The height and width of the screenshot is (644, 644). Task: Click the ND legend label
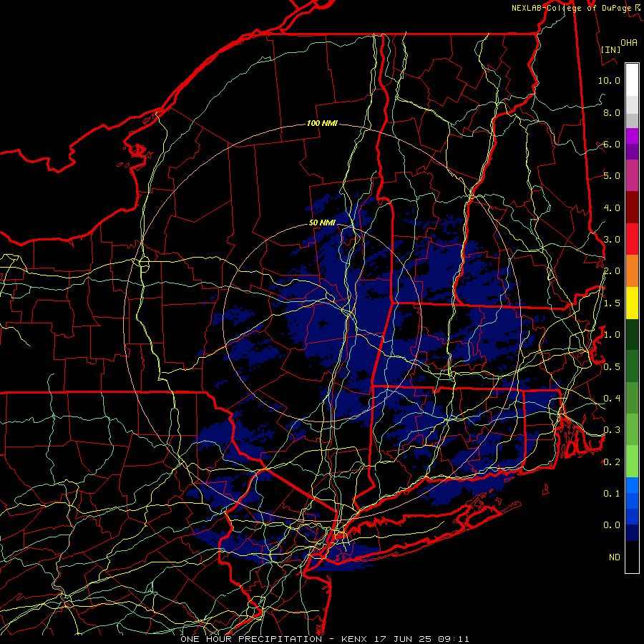pos(615,557)
